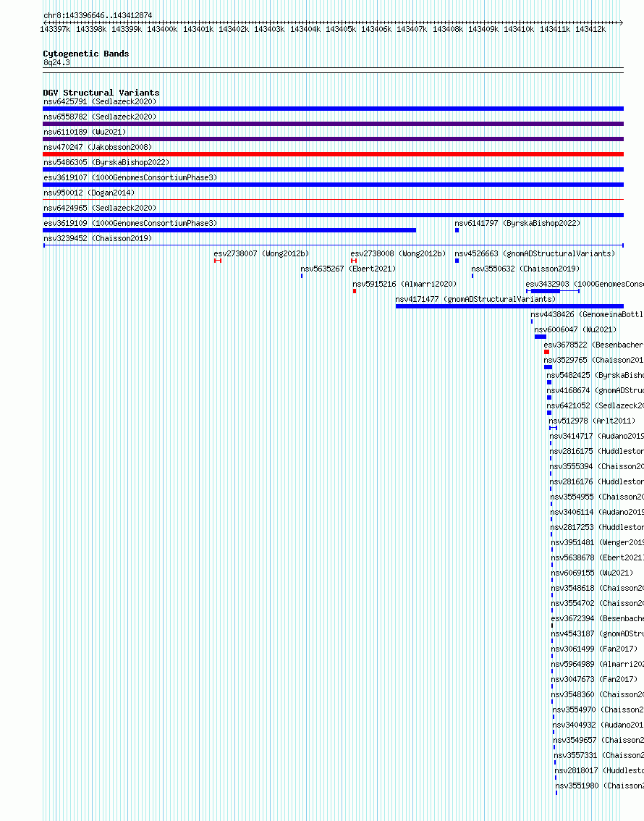This screenshot has height=821, width=644.
Task: Click label nsv3554970 (Chaisson)
Action: coord(598,709)
